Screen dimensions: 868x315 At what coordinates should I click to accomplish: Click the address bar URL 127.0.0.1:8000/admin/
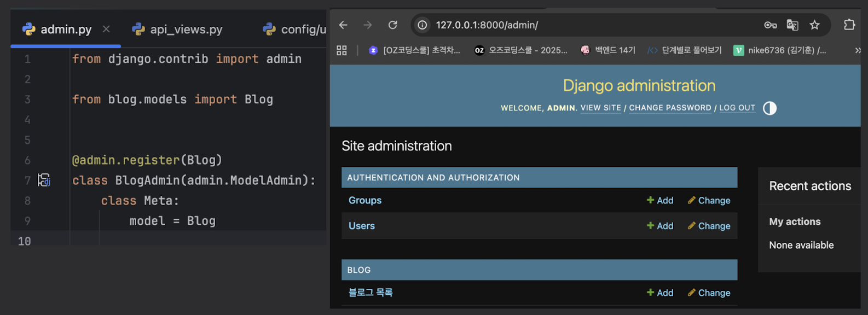tap(487, 25)
